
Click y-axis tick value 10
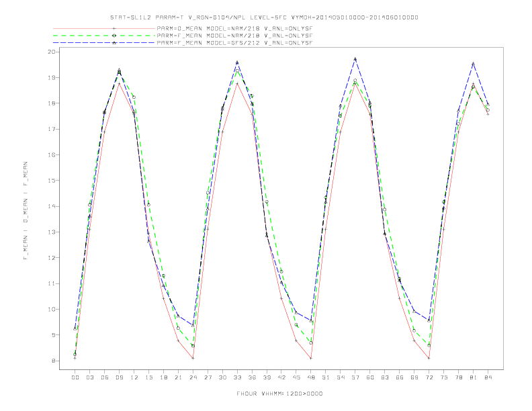tap(51, 310)
